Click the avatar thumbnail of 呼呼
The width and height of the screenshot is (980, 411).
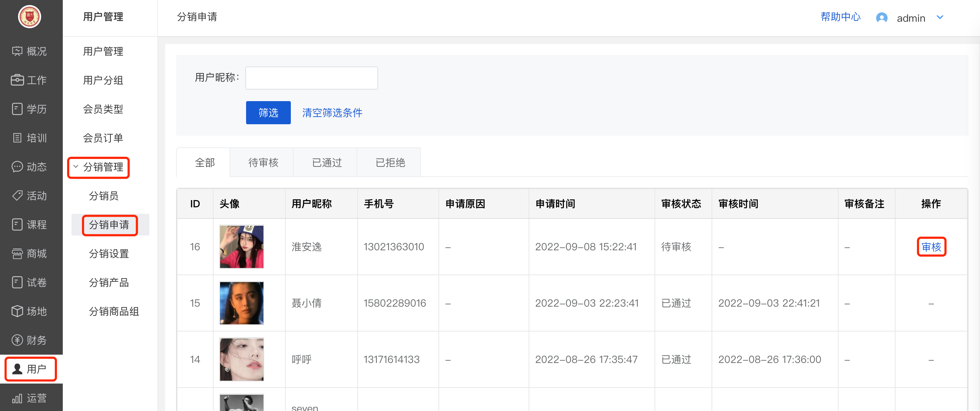click(x=242, y=359)
